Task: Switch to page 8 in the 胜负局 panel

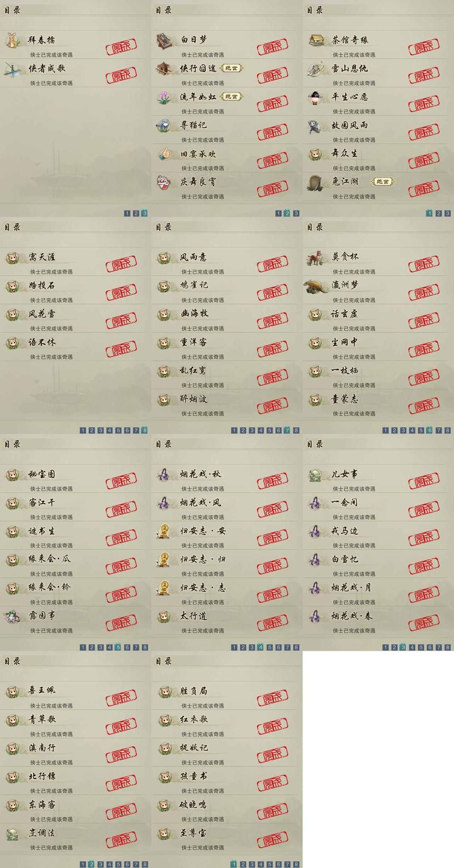Action: [296, 864]
